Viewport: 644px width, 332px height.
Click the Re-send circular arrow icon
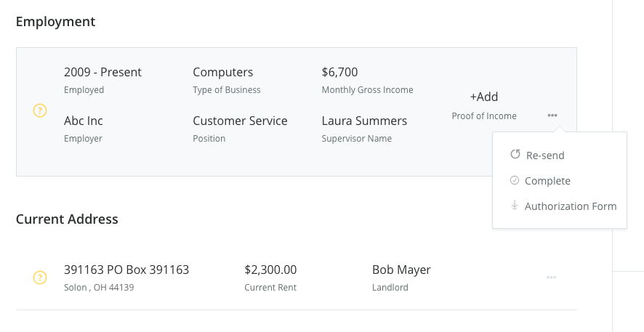click(515, 155)
